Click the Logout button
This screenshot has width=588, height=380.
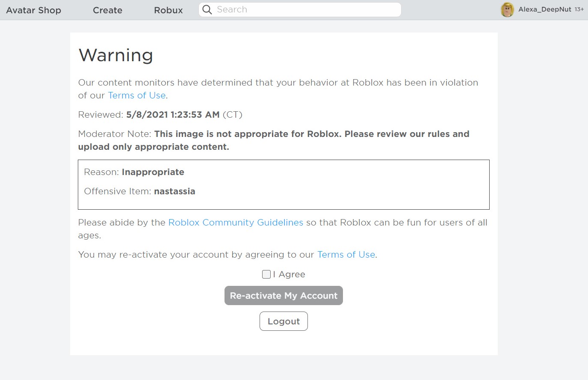(x=284, y=321)
